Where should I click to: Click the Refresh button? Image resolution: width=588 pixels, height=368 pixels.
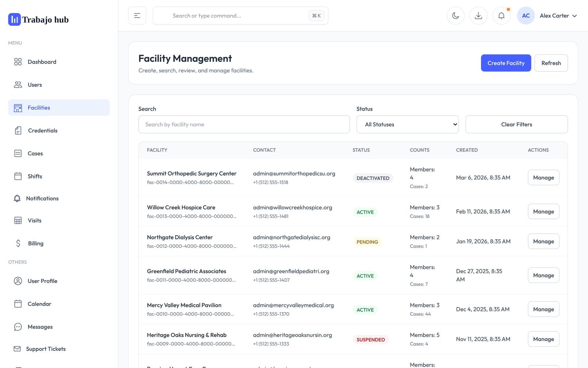[x=551, y=63]
